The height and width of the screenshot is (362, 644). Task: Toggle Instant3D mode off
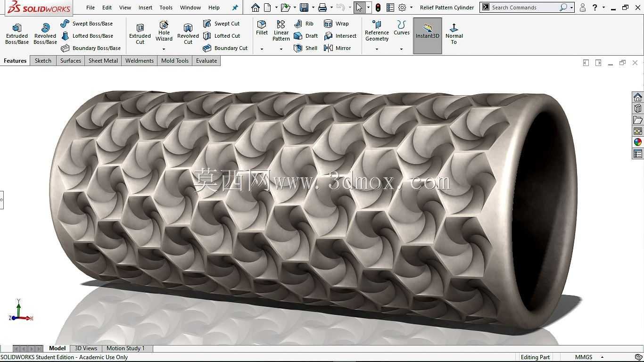coord(428,36)
